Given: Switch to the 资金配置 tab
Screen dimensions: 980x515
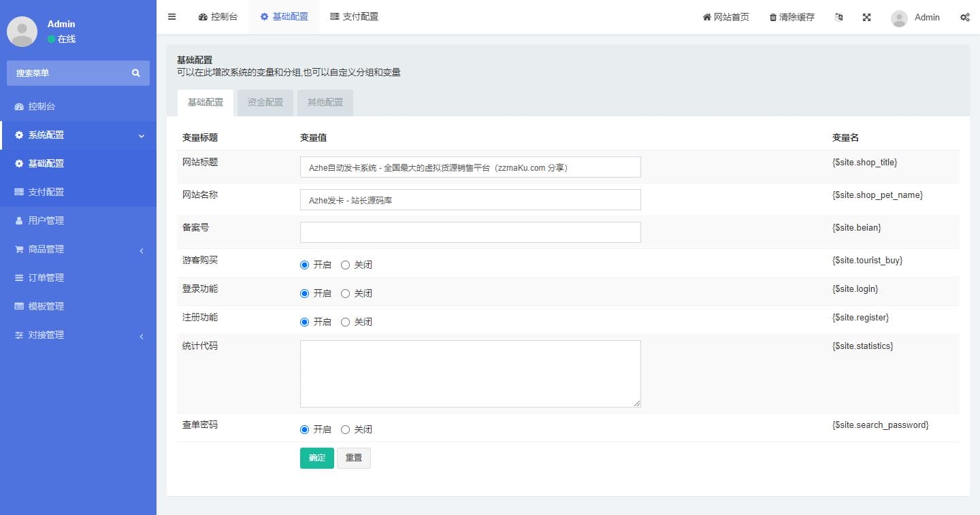Looking at the screenshot, I should coord(265,102).
